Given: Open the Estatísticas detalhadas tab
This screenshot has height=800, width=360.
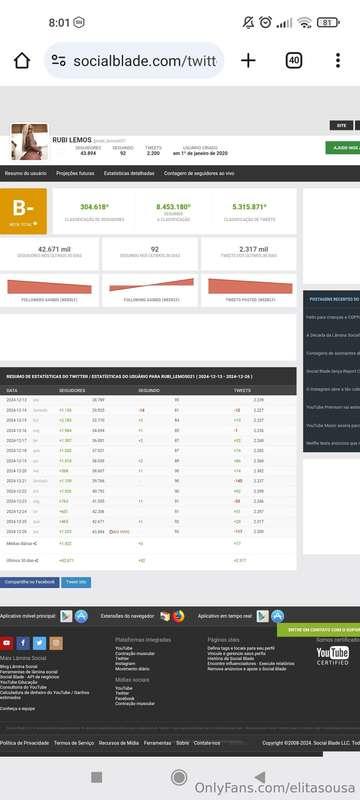Looking at the screenshot, I should pos(129,173).
